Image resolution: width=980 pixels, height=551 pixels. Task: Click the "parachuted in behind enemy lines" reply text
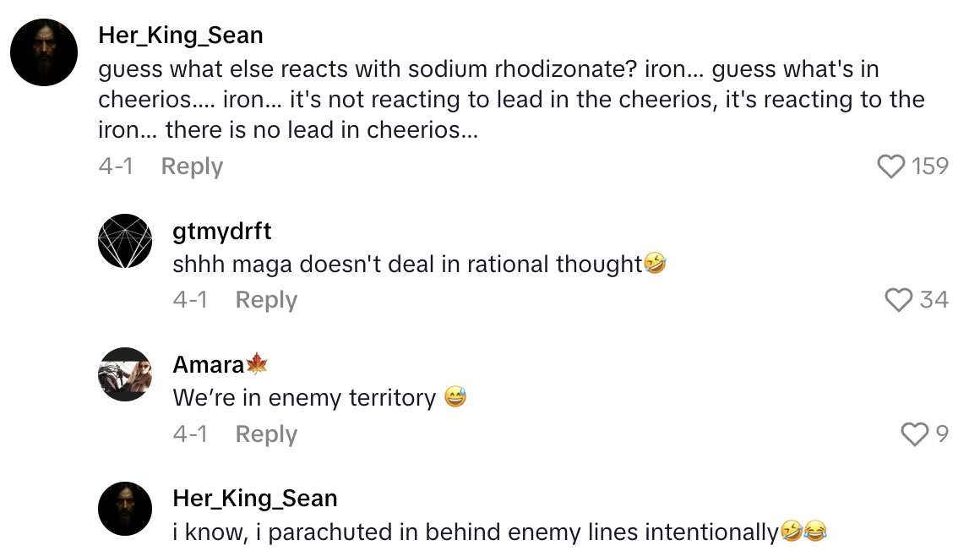(x=475, y=532)
